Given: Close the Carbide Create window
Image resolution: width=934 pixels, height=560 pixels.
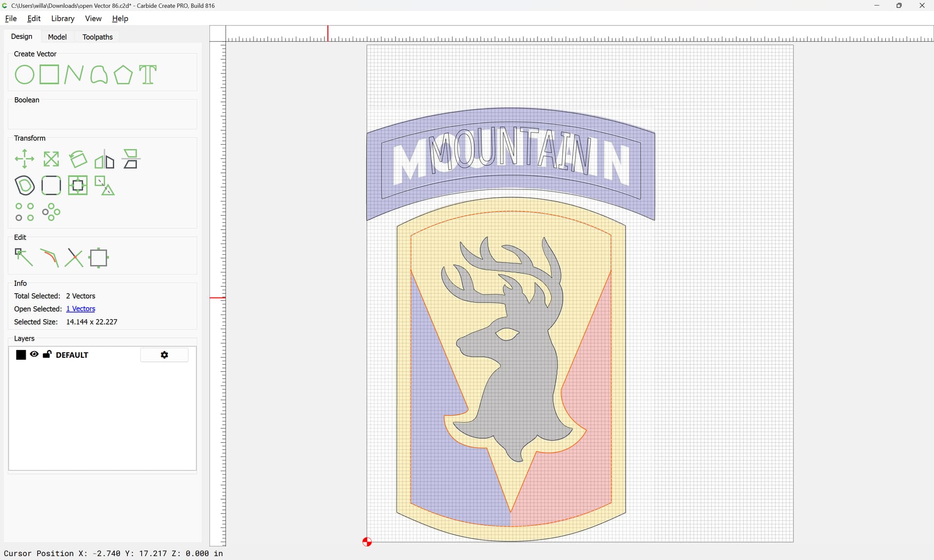Looking at the screenshot, I should click(x=922, y=5).
